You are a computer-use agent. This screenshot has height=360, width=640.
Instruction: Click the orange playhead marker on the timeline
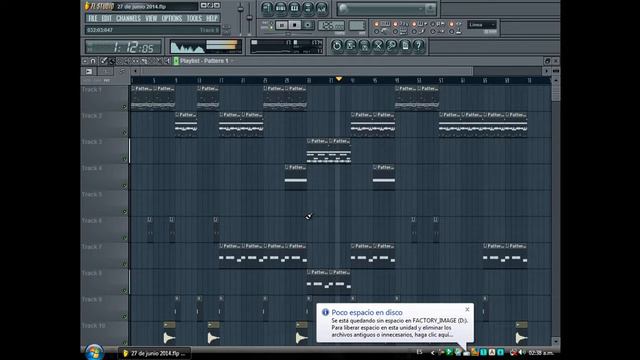pos(338,79)
